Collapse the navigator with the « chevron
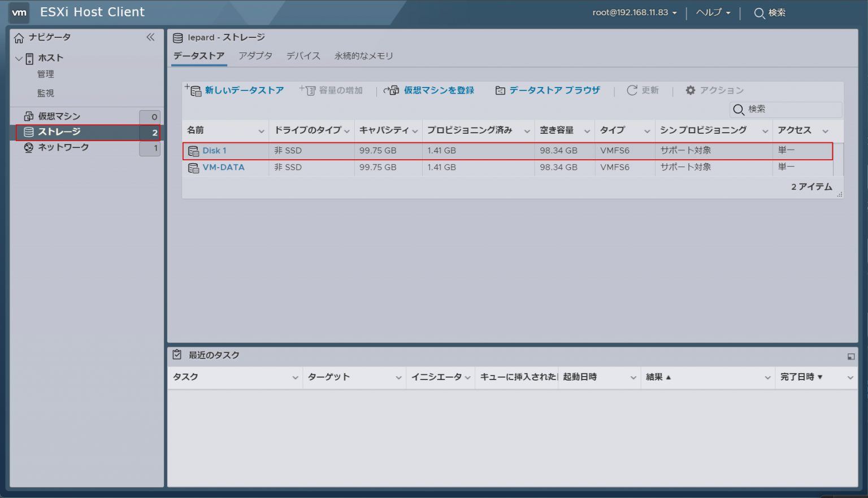The image size is (868, 498). (x=150, y=37)
